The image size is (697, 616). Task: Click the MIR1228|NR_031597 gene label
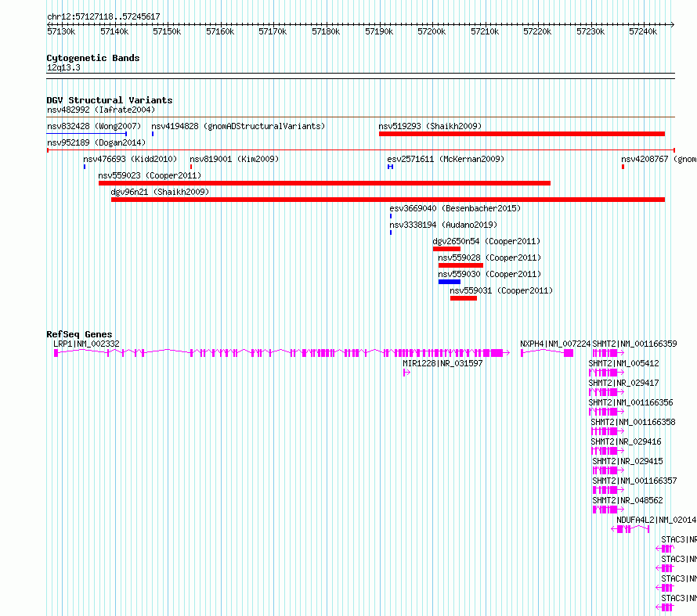442,363
